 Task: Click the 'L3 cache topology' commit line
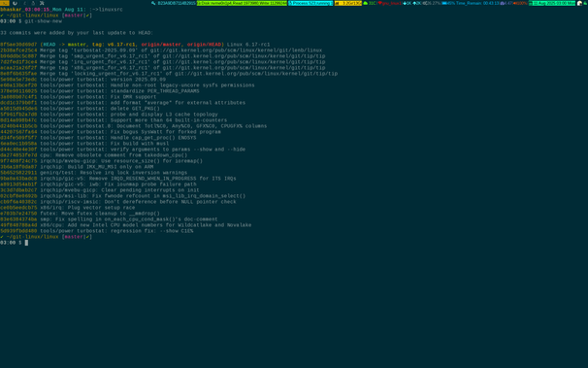pos(109,115)
